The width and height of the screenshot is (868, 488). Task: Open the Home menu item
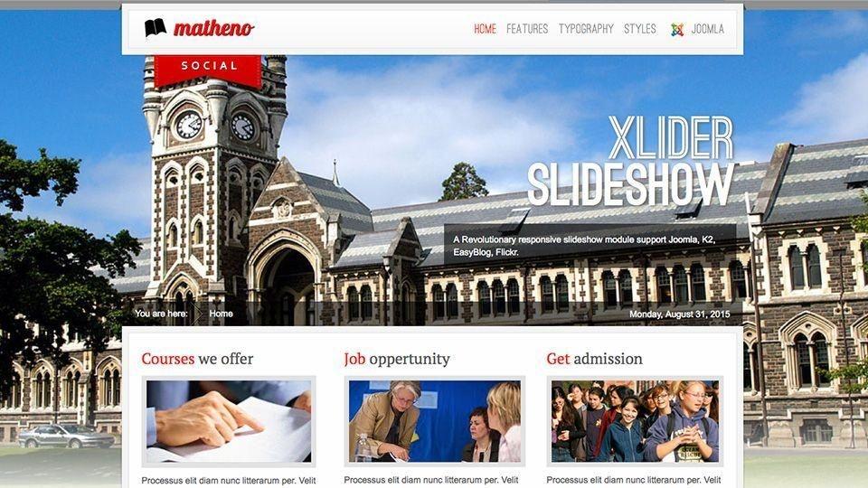[x=485, y=29]
